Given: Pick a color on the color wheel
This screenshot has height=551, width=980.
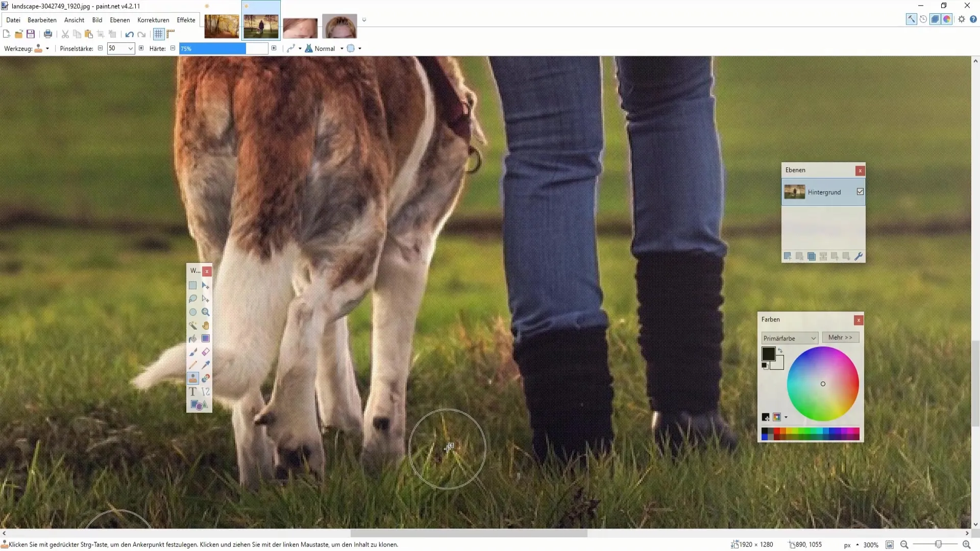Looking at the screenshot, I should (823, 384).
